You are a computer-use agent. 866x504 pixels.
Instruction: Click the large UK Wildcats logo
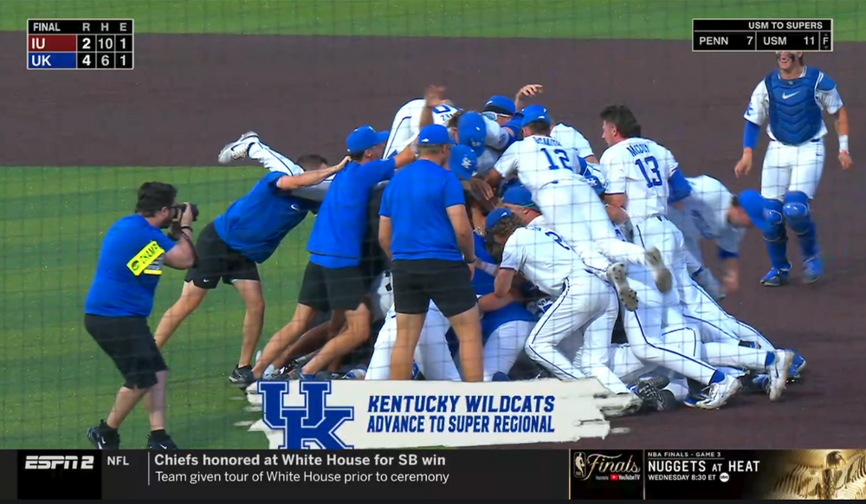click(x=306, y=414)
